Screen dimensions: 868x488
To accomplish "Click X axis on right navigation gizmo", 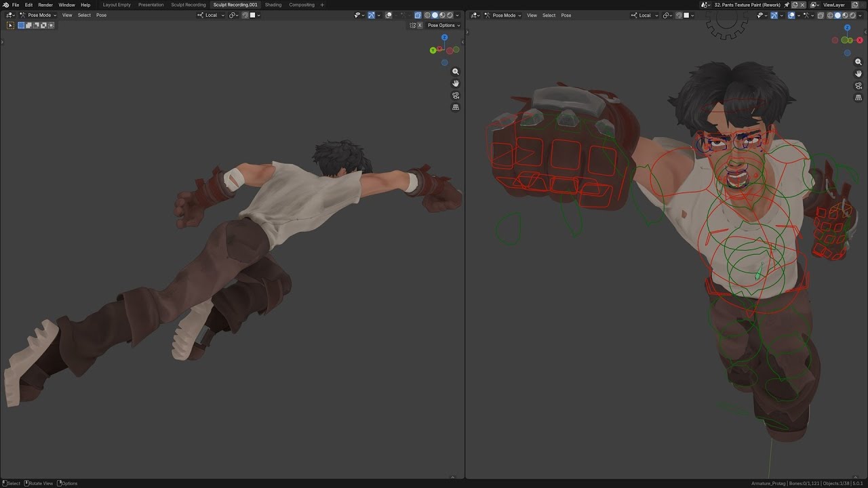I will (860, 40).
